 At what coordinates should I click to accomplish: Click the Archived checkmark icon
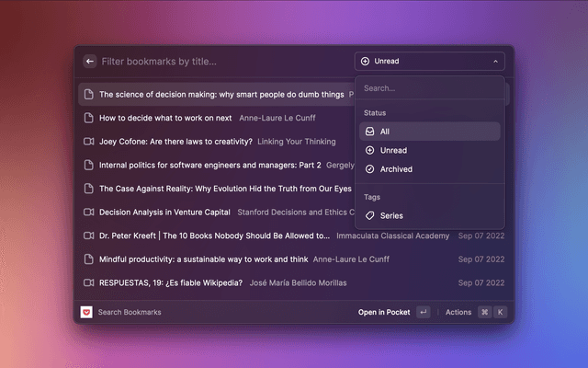[369, 169]
